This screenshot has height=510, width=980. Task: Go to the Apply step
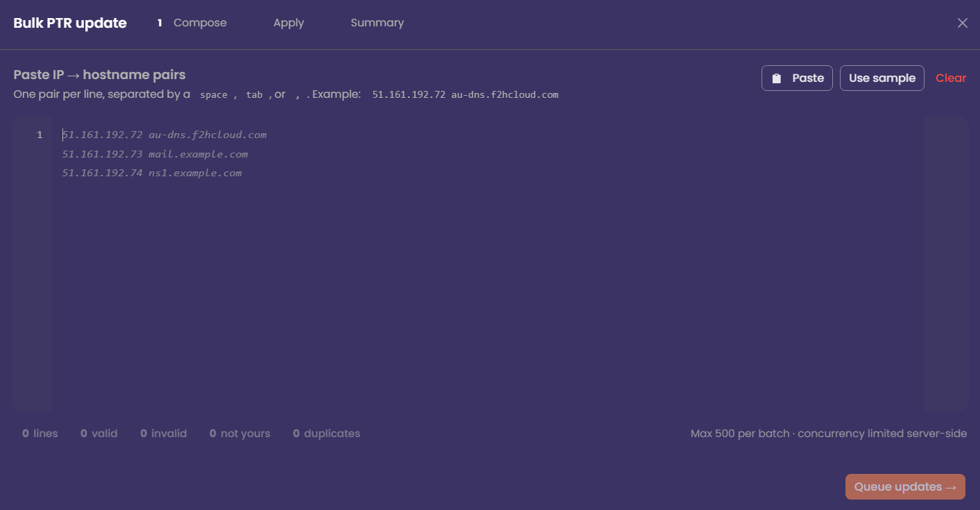(289, 23)
